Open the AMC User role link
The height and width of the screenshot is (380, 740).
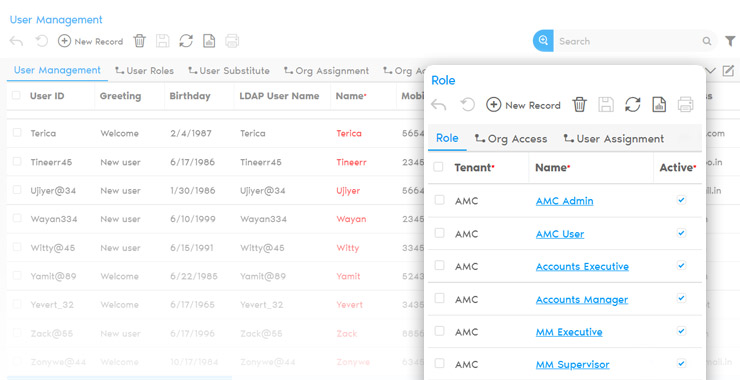click(x=560, y=234)
